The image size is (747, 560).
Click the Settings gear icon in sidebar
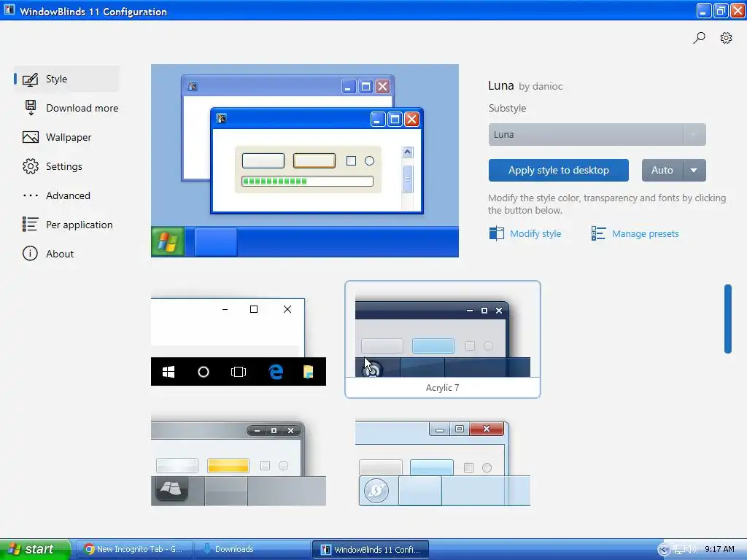(31, 166)
